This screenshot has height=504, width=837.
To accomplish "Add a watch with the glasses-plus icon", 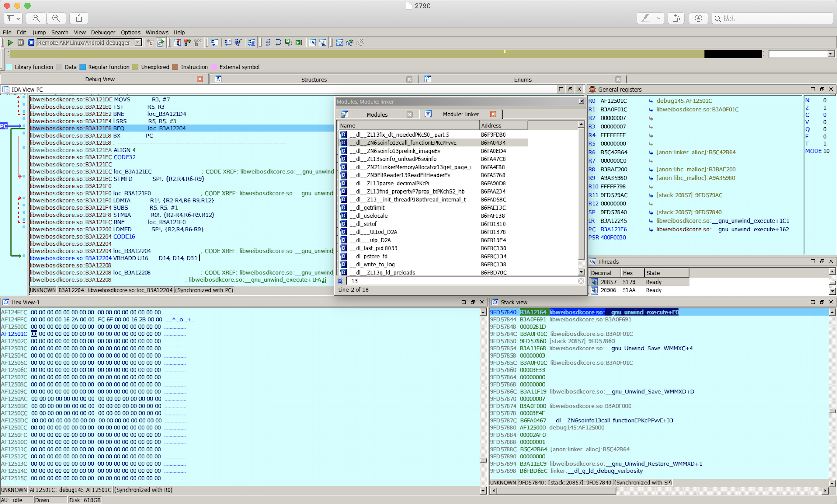I will tap(350, 42).
